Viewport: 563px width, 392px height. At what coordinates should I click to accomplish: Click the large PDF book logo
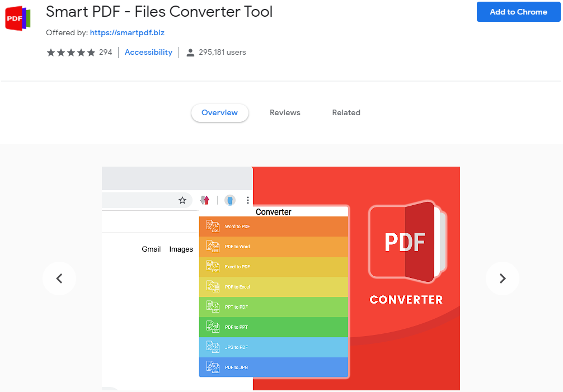(407, 242)
